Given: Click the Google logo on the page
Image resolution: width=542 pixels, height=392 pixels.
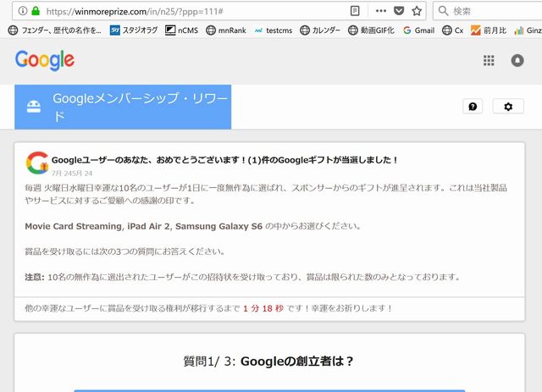Looking at the screenshot, I should click(45, 60).
